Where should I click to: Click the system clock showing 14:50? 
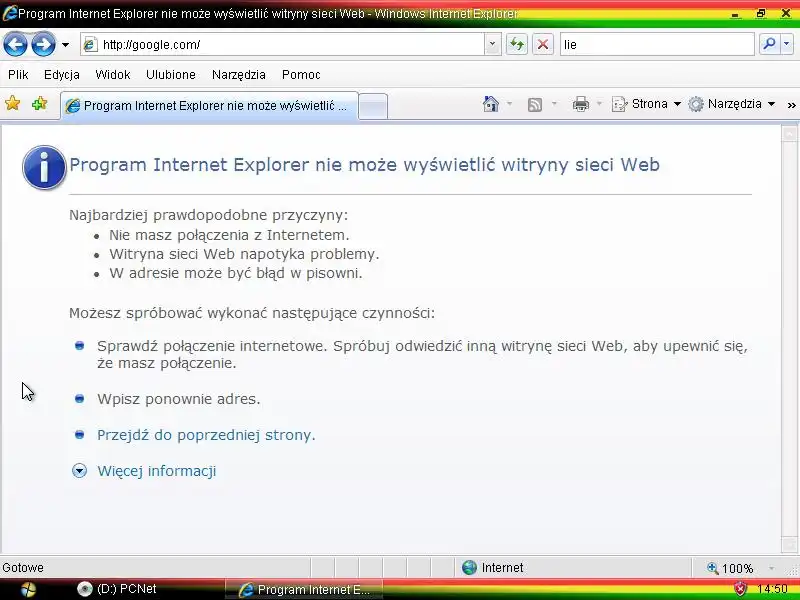772,589
